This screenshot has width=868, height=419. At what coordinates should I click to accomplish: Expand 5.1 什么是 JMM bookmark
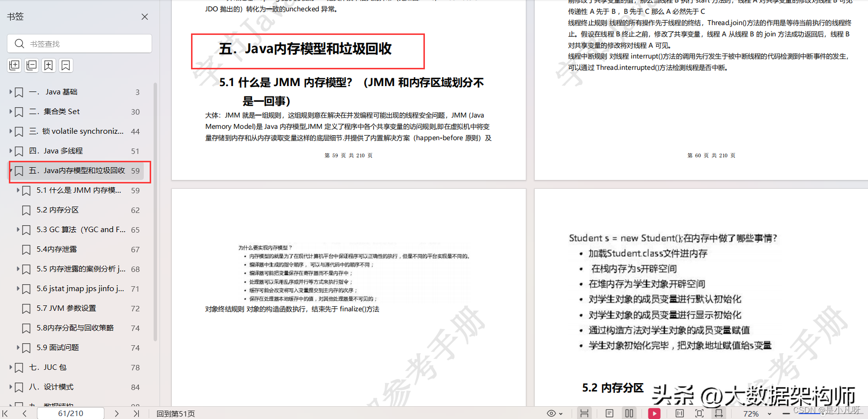(18, 190)
